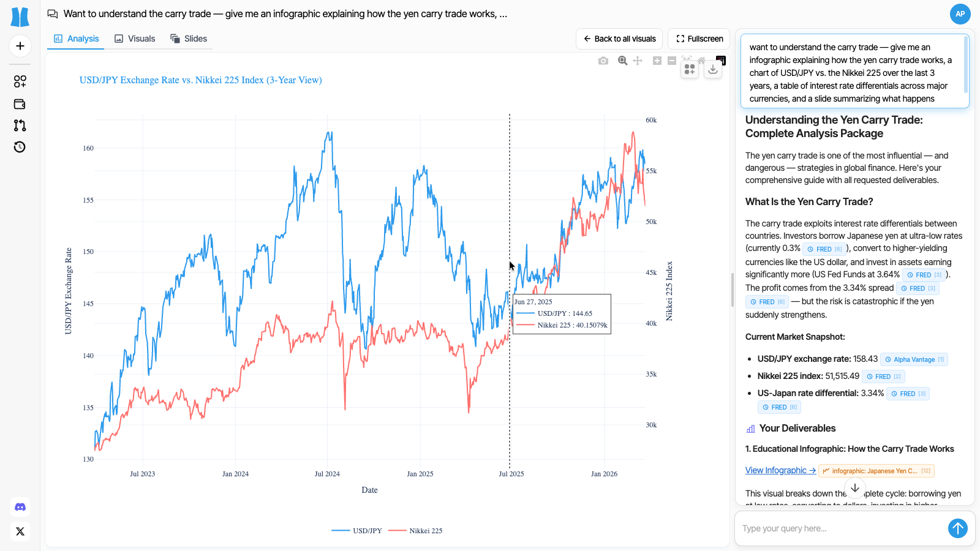The image size is (980, 551).
Task: Reset chart axes with the home icon
Action: tap(702, 61)
